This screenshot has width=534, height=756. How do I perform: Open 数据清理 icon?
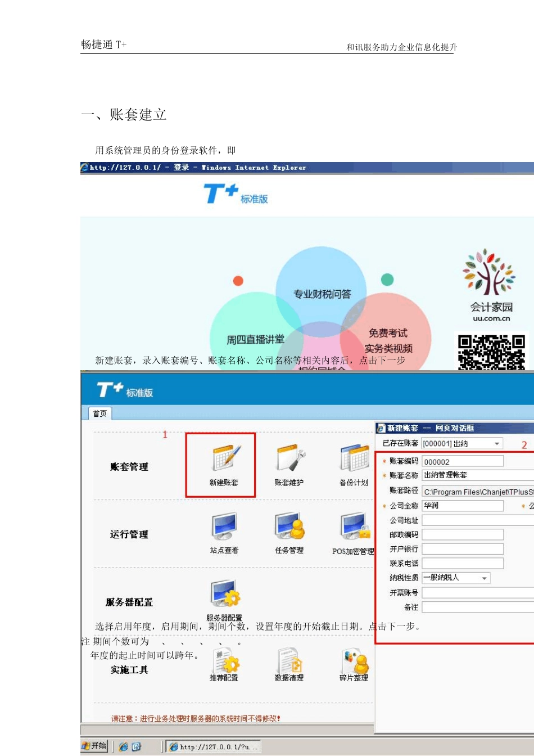290,660
